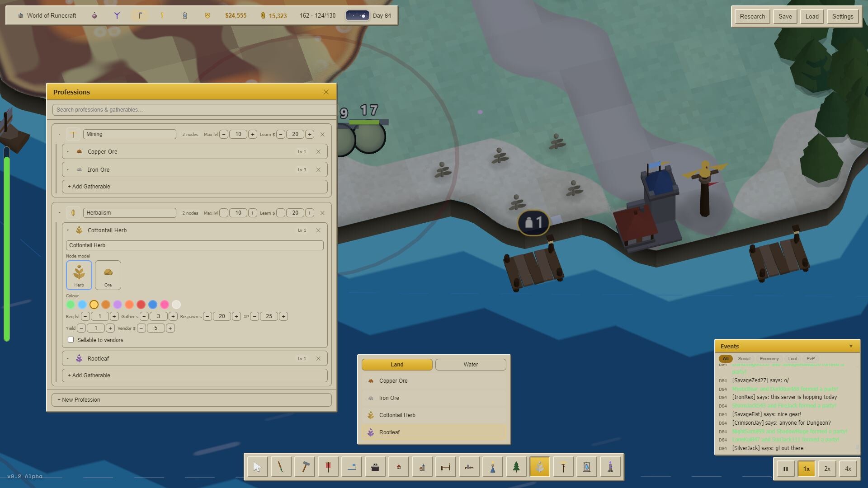Select the hammer build tool
868x488 pixels.
point(305,467)
